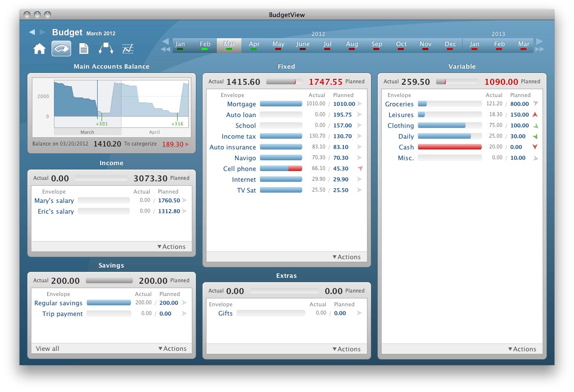Switch to the June month tab
This screenshot has width=574, height=392.
click(302, 44)
